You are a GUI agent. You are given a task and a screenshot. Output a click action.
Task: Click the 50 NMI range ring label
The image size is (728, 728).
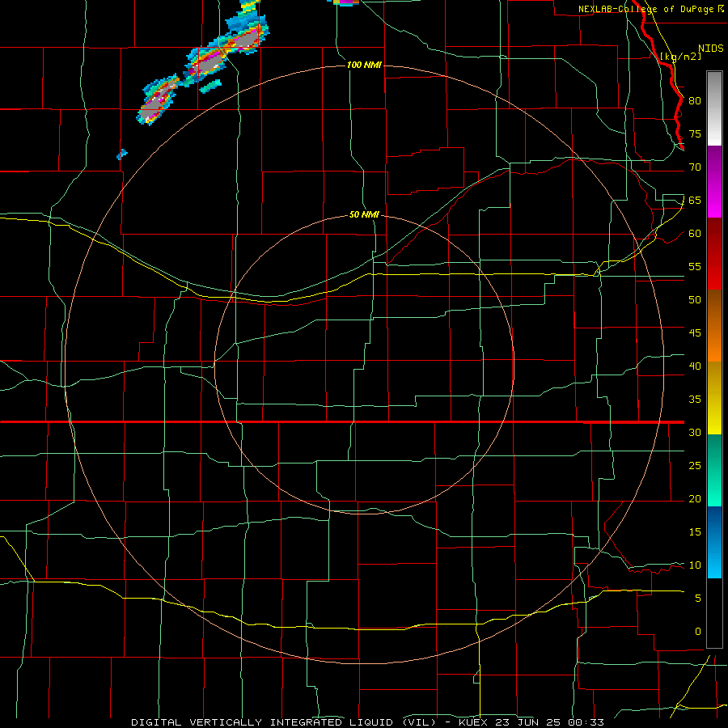click(x=364, y=214)
